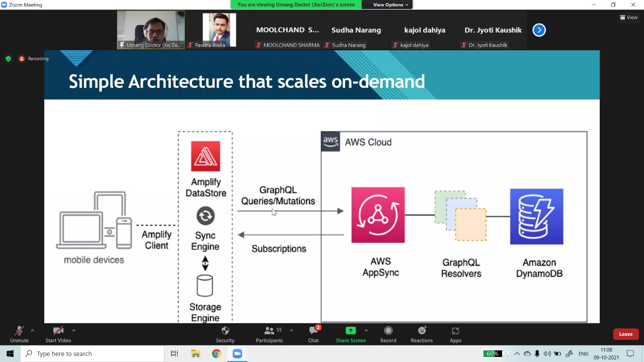The image size is (644, 362).
Task: Open the Windows Start menu
Action: point(10,353)
